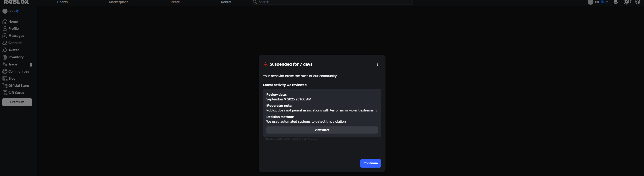Switch to the Marketplace tab
The width and height of the screenshot is (644, 176).
119,2
